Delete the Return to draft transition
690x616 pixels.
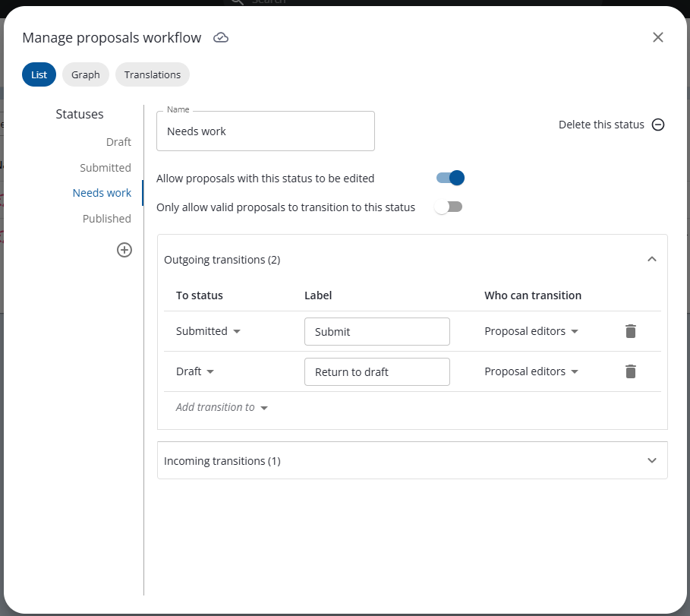(630, 371)
